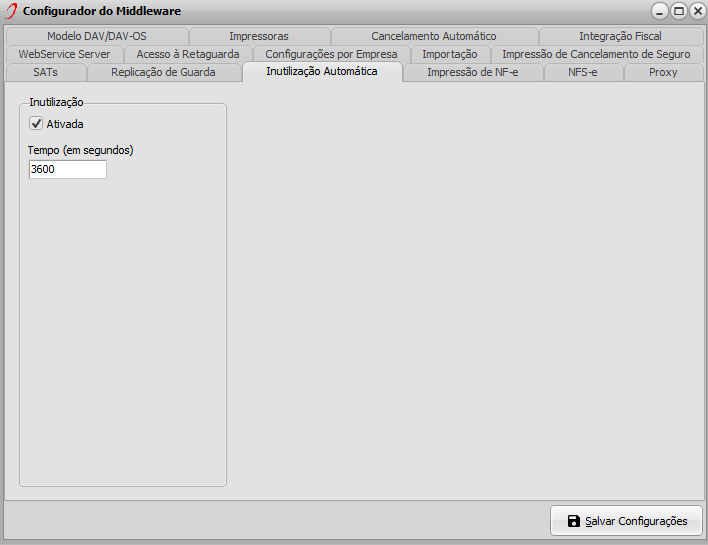The height and width of the screenshot is (545, 708).
Task: Maximize the Configurador do Middleware window
Action: click(679, 11)
